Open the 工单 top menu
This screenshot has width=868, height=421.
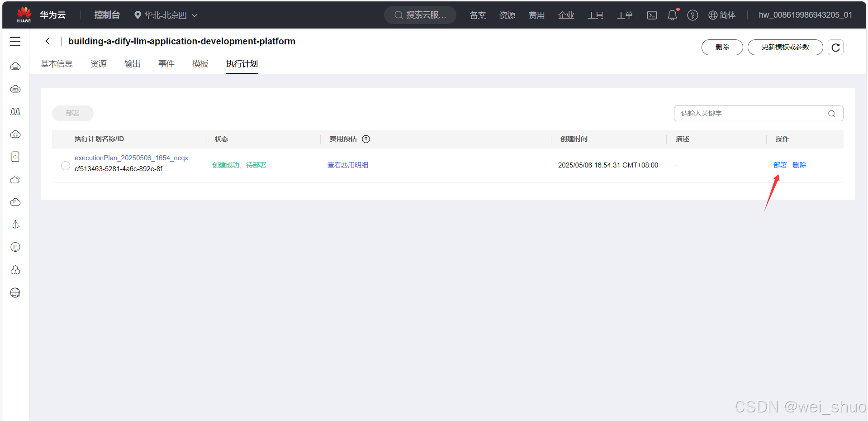625,15
